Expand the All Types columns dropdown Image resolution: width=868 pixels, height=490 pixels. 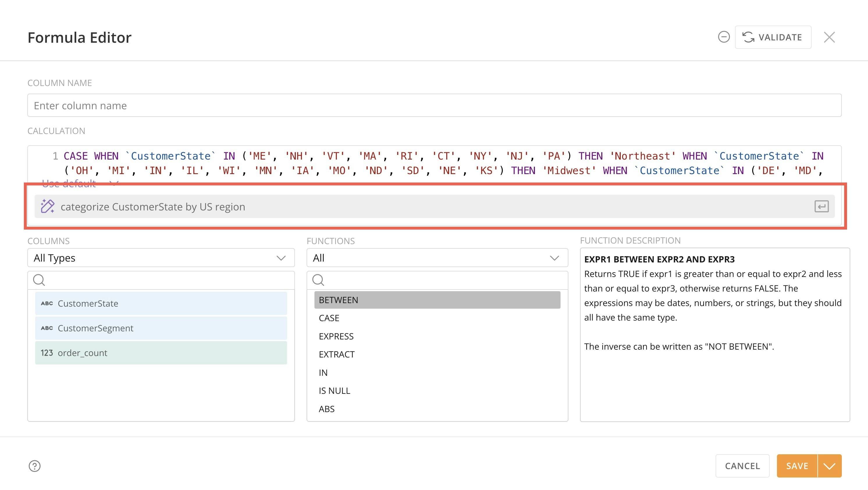click(x=161, y=258)
